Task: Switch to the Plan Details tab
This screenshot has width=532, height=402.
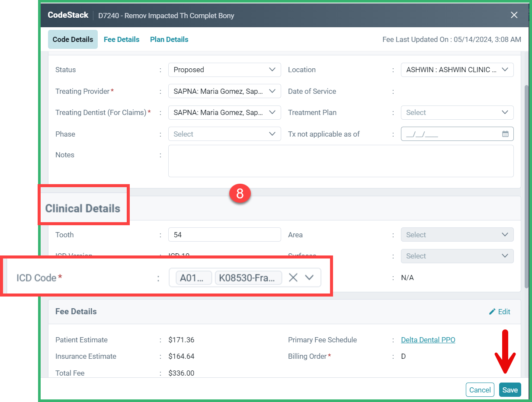Action: [x=169, y=39]
